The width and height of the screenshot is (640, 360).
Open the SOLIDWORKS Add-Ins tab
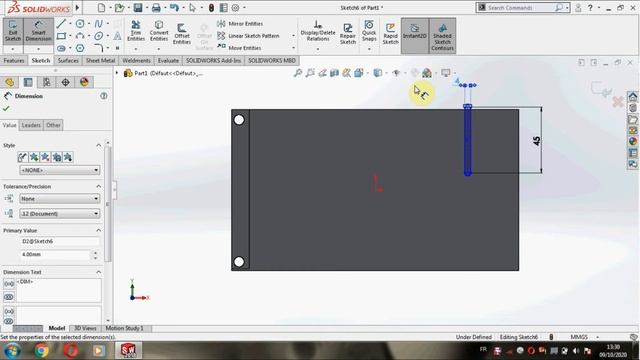click(213, 60)
